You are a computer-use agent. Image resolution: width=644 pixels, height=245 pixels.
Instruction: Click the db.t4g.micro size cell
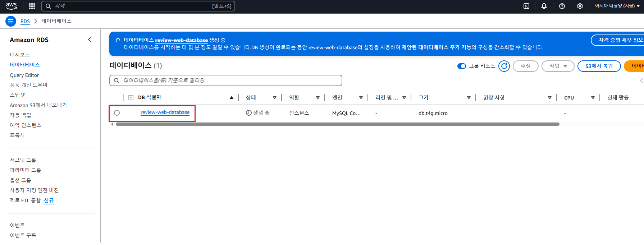(x=433, y=113)
